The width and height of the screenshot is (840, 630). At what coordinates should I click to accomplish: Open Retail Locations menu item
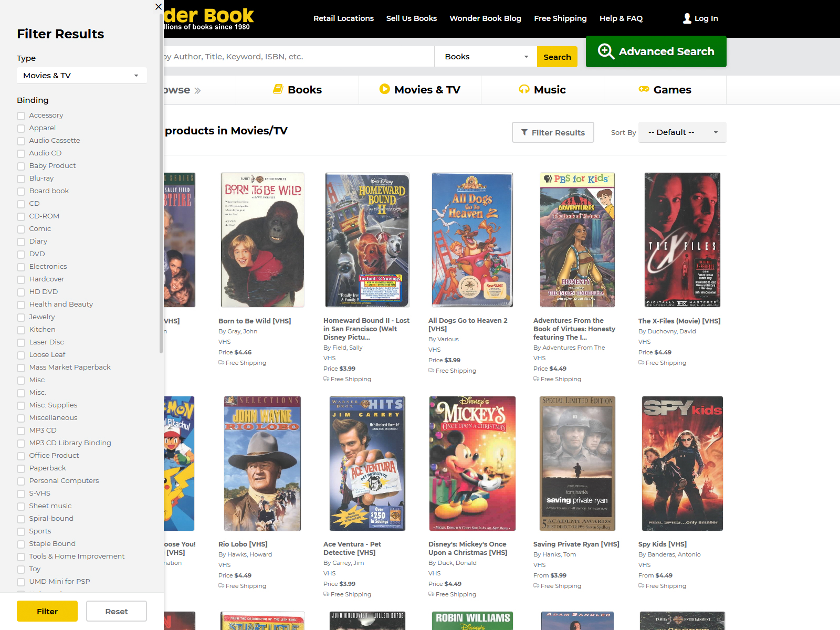tap(343, 18)
